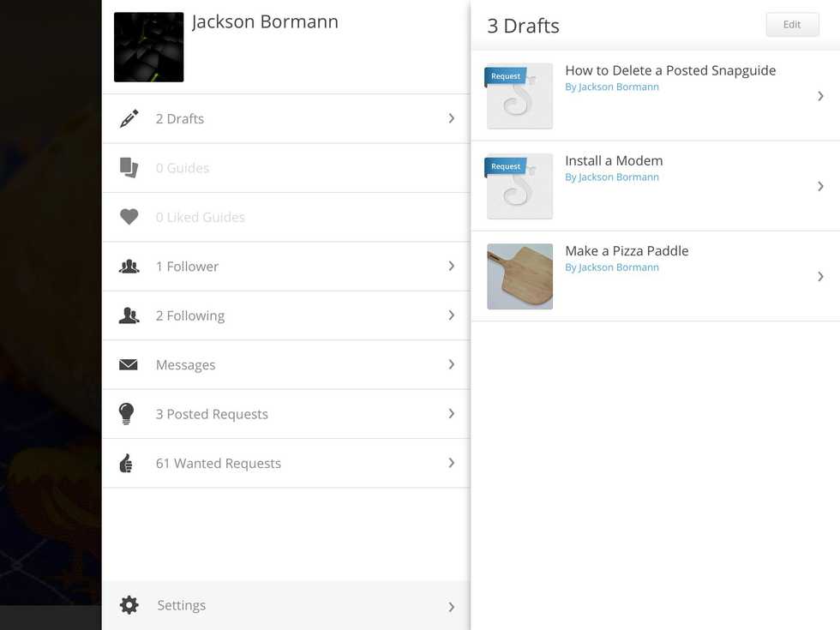Tap the Request-tagged Install a Modem thumbnail
The width and height of the screenshot is (840, 630).
point(519,186)
